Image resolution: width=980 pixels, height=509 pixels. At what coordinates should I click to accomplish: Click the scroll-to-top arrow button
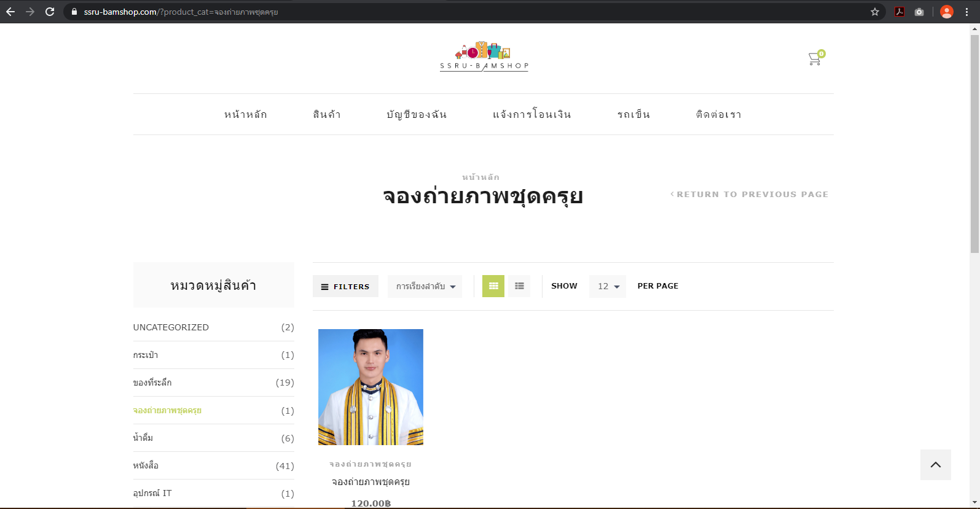pyautogui.click(x=935, y=465)
